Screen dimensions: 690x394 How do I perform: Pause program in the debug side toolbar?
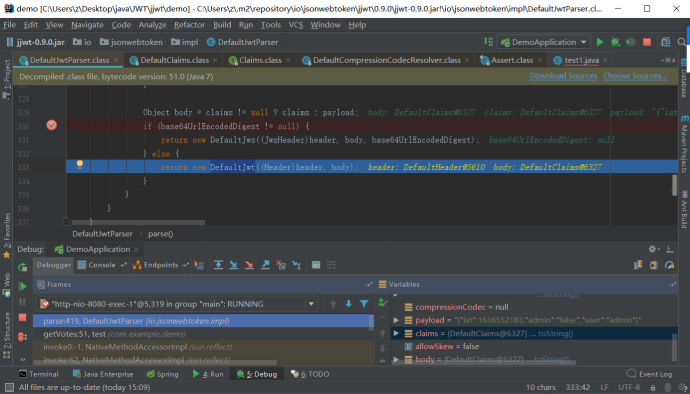22,302
